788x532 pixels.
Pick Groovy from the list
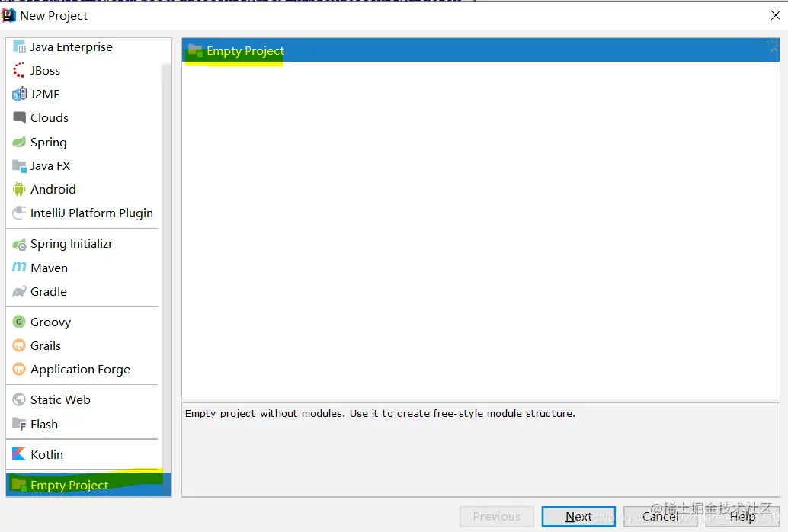[x=84, y=322]
